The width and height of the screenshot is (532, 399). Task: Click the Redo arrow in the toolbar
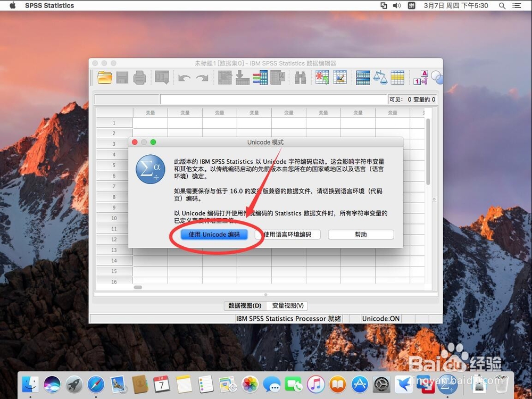click(202, 78)
